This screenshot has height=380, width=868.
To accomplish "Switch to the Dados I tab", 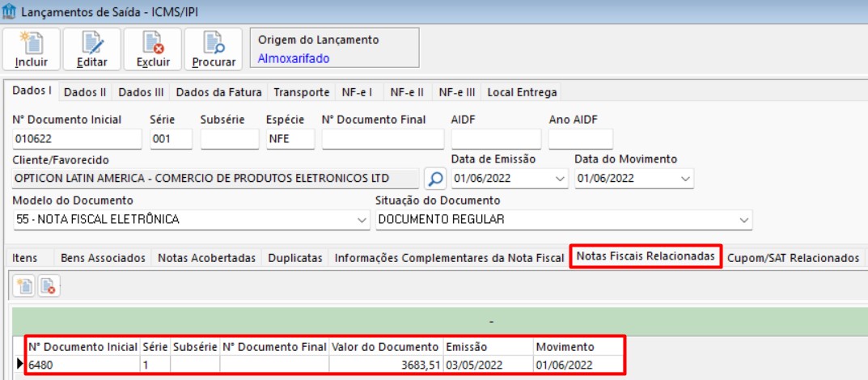I will tap(32, 91).
